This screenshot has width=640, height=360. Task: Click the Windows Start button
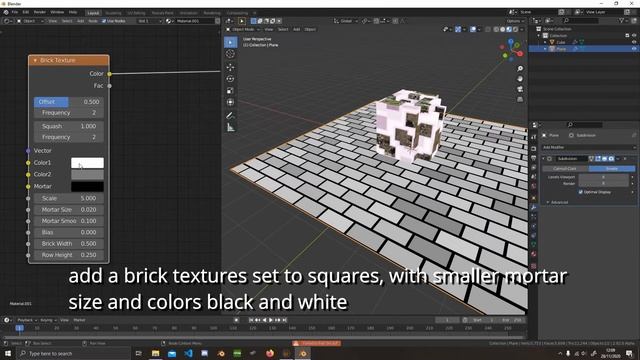tap(8, 353)
